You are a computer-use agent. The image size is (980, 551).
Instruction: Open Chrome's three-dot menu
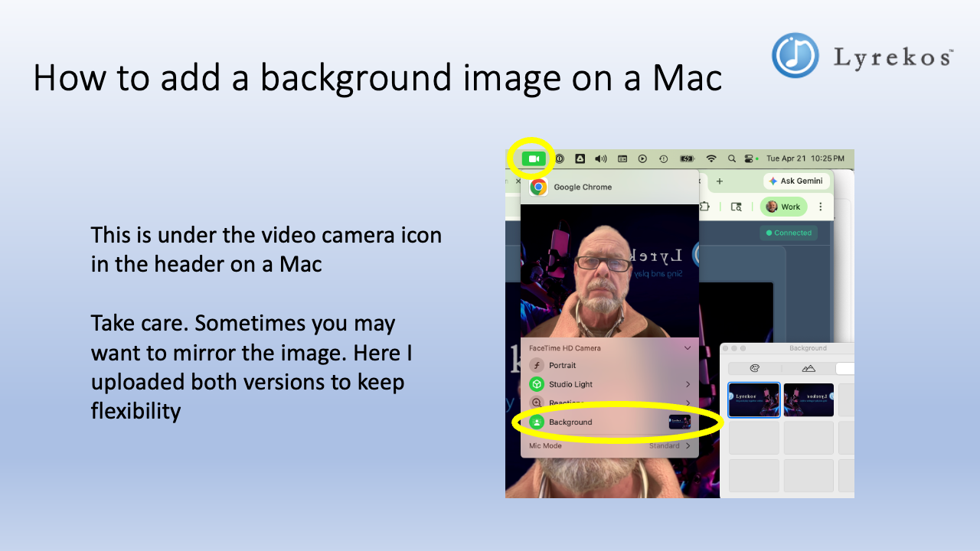tap(821, 207)
